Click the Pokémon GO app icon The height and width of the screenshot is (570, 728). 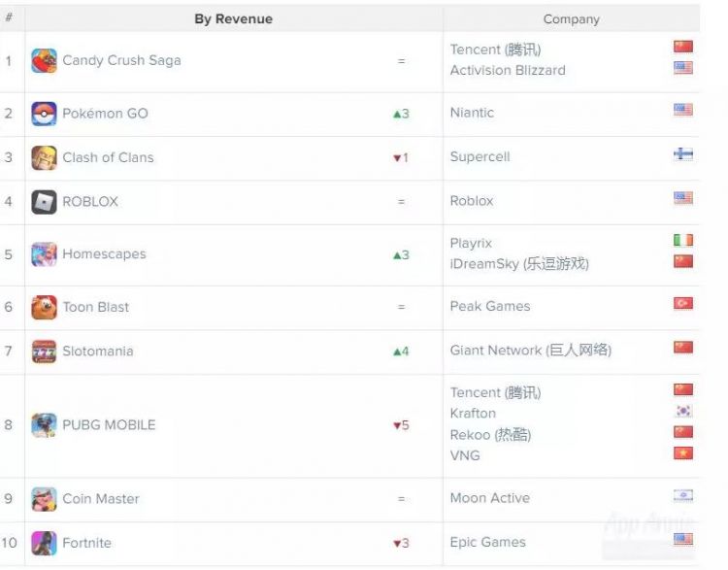44,114
